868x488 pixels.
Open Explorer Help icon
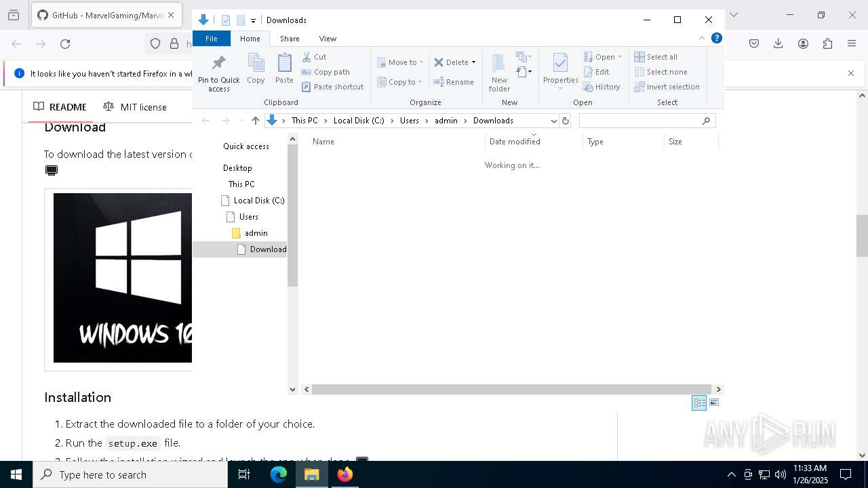pyautogui.click(x=716, y=39)
